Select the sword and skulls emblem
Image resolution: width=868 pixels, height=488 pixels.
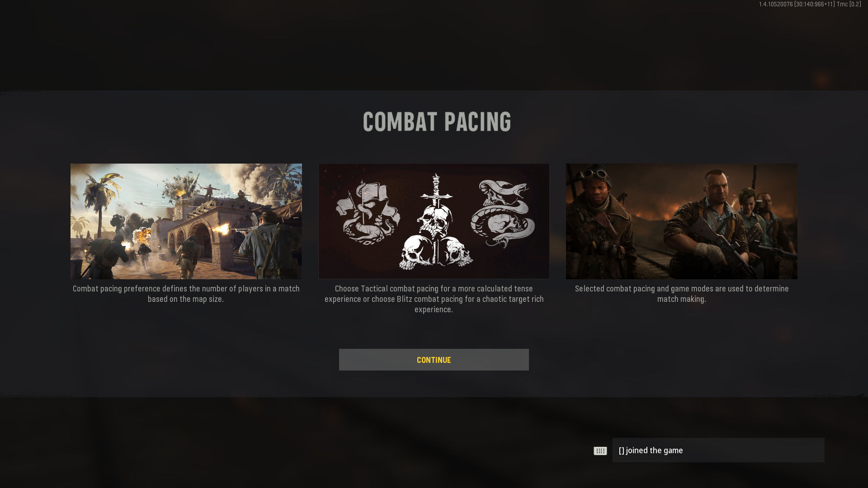435,222
